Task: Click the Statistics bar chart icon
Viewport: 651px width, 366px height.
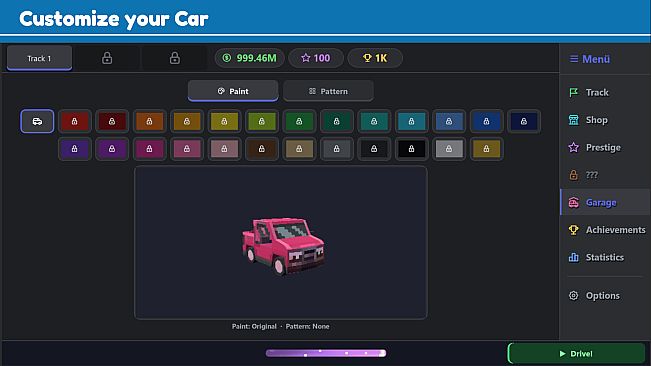Action: coord(573,257)
